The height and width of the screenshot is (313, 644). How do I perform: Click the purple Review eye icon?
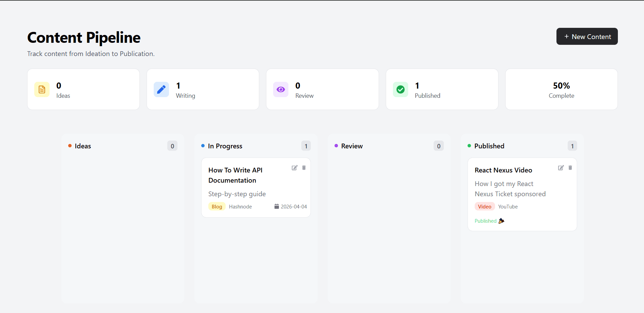click(281, 89)
